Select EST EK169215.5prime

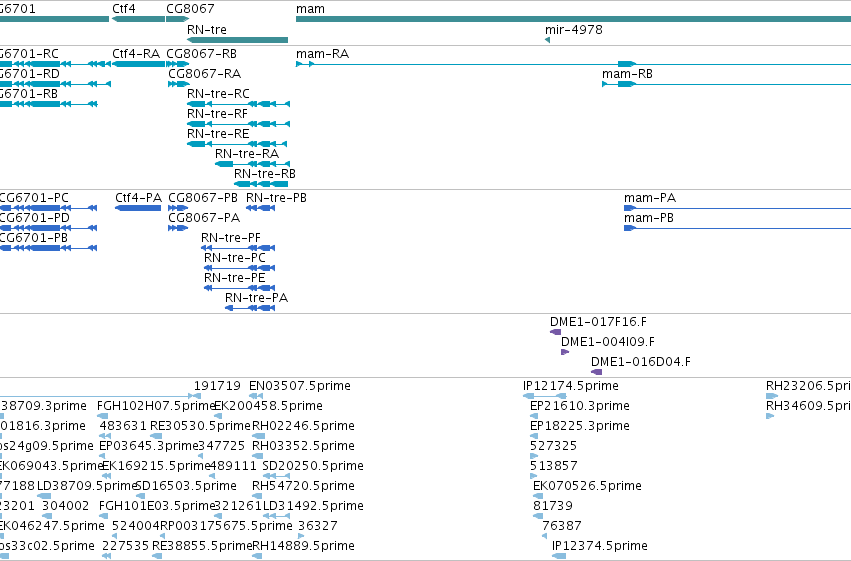pyautogui.click(x=156, y=467)
